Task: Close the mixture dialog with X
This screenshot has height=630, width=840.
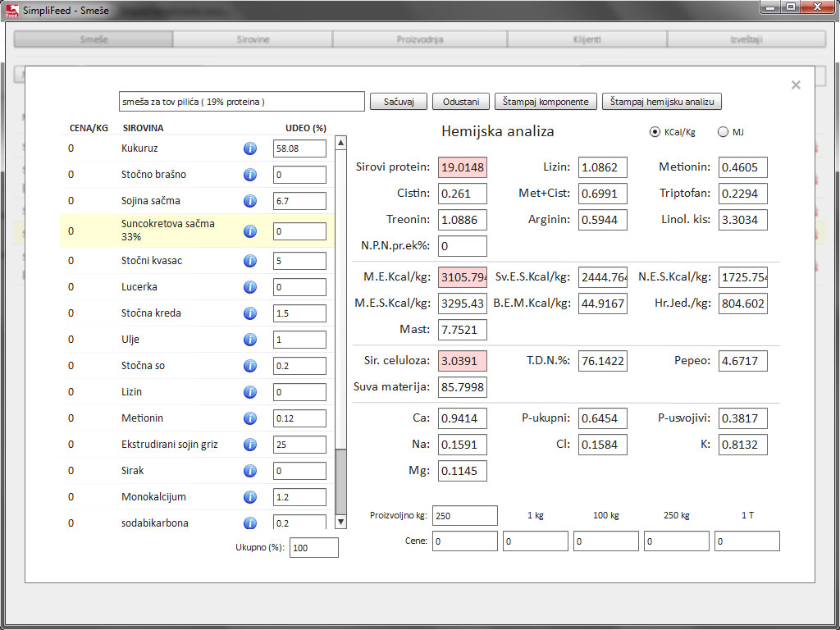Action: (x=796, y=84)
